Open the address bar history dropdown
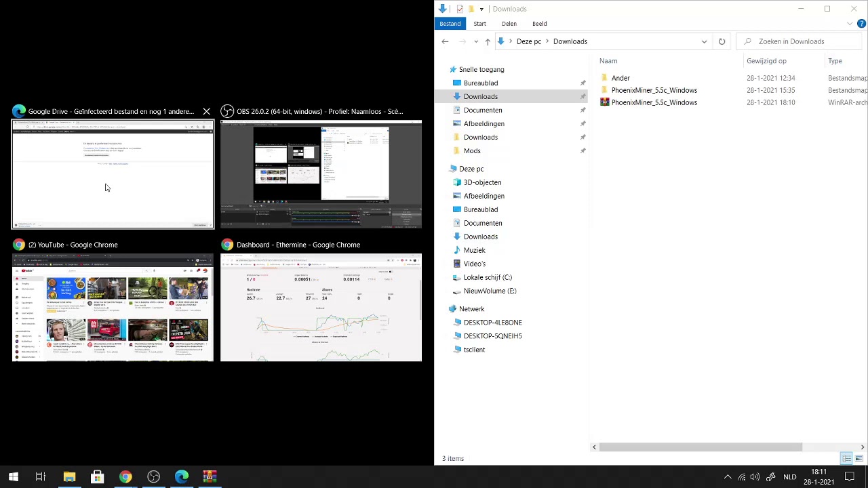The height and width of the screenshot is (488, 868). tap(704, 41)
